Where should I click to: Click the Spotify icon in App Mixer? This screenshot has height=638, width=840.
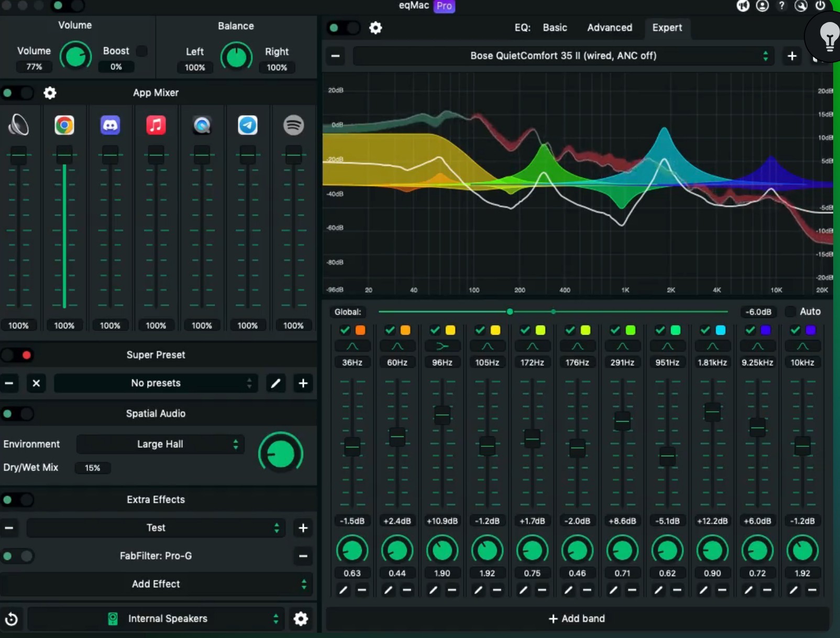tap(293, 125)
